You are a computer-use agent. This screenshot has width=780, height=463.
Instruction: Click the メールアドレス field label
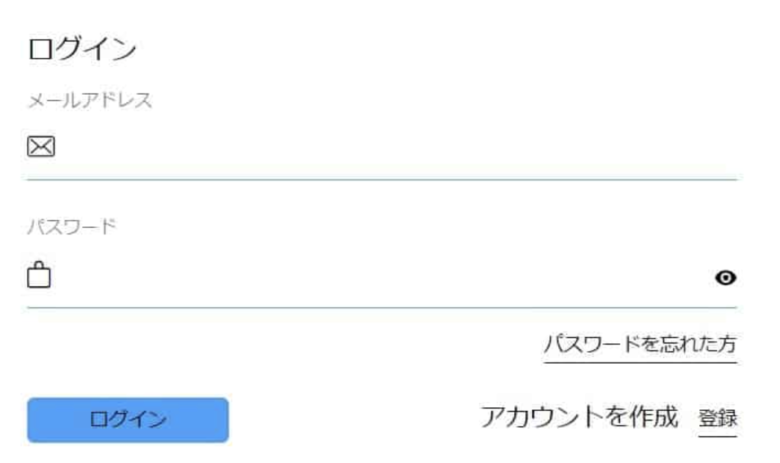(90, 100)
